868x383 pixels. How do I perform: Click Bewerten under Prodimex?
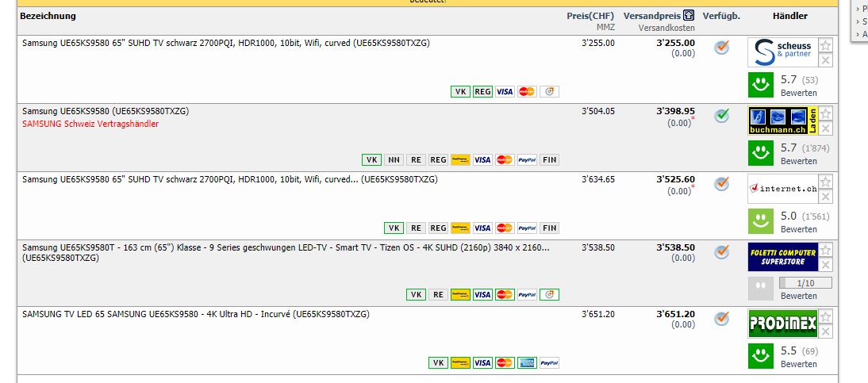[799, 364]
